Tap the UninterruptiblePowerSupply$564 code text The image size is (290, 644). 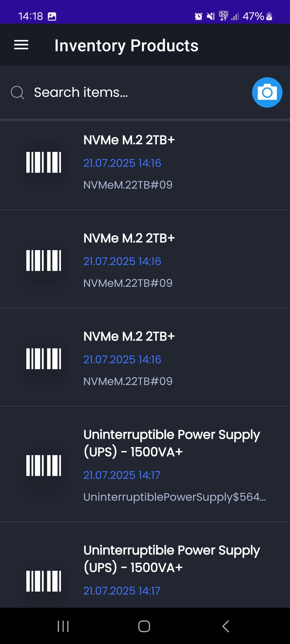point(175,497)
